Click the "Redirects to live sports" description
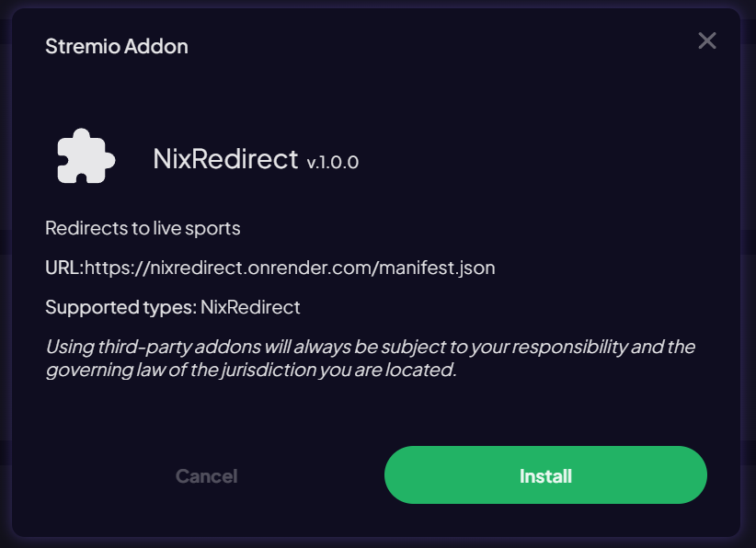This screenshot has width=756, height=548. [143, 228]
